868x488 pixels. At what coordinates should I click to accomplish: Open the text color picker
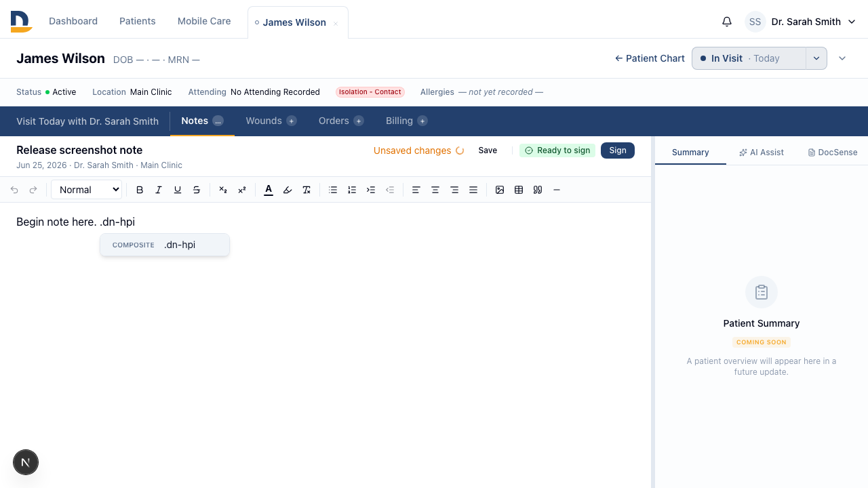pyautogui.click(x=269, y=190)
